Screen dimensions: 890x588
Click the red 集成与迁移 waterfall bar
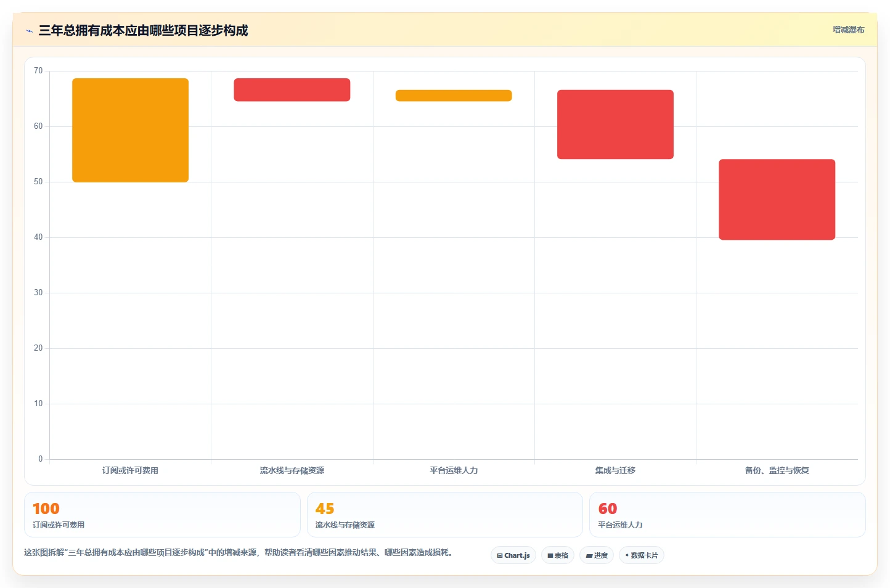pyautogui.click(x=615, y=125)
